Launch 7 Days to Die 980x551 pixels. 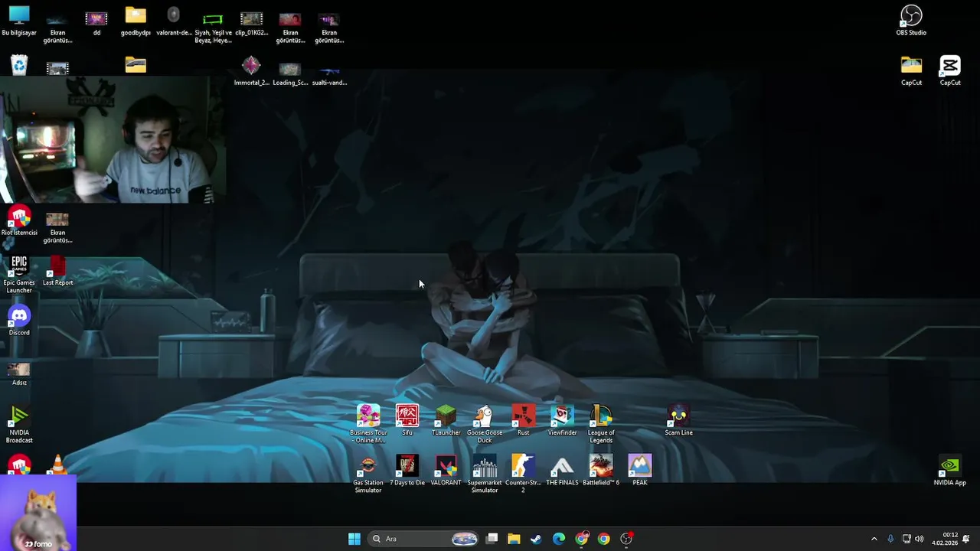tap(407, 470)
